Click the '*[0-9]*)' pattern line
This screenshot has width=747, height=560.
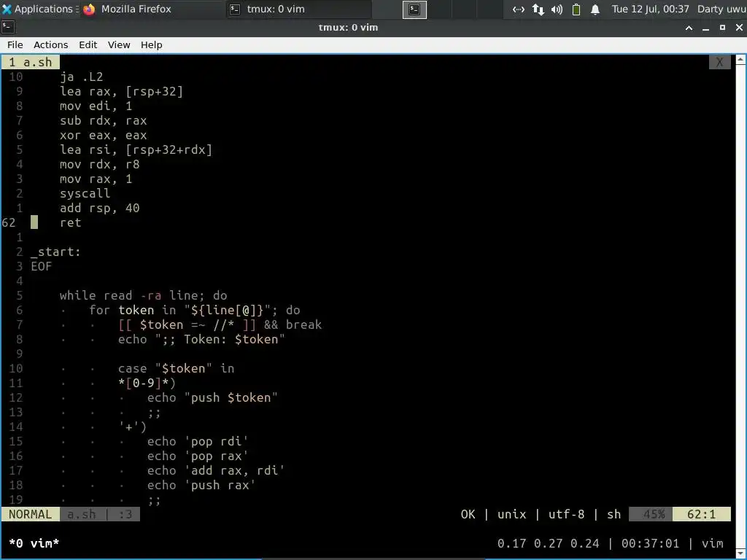coord(147,384)
